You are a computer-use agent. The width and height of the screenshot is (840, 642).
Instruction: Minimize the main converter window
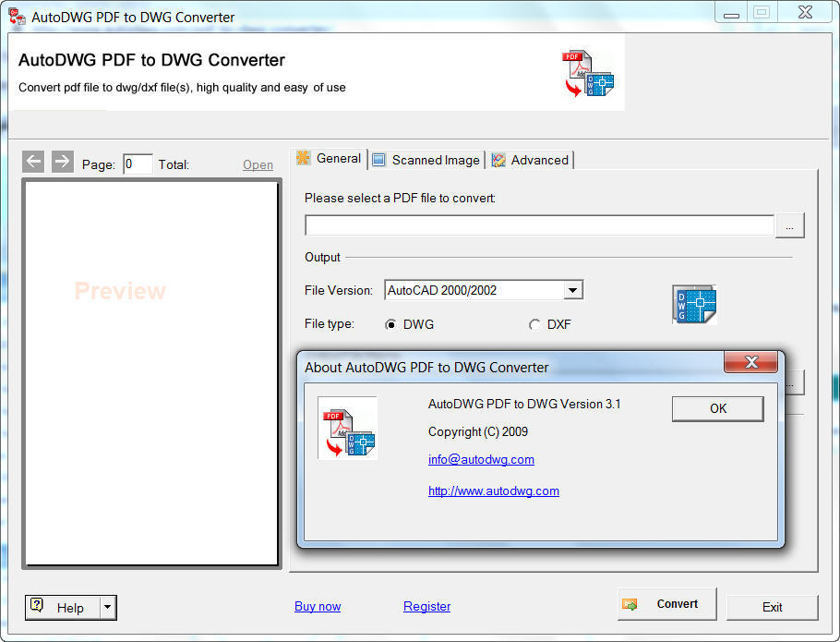pos(731,13)
